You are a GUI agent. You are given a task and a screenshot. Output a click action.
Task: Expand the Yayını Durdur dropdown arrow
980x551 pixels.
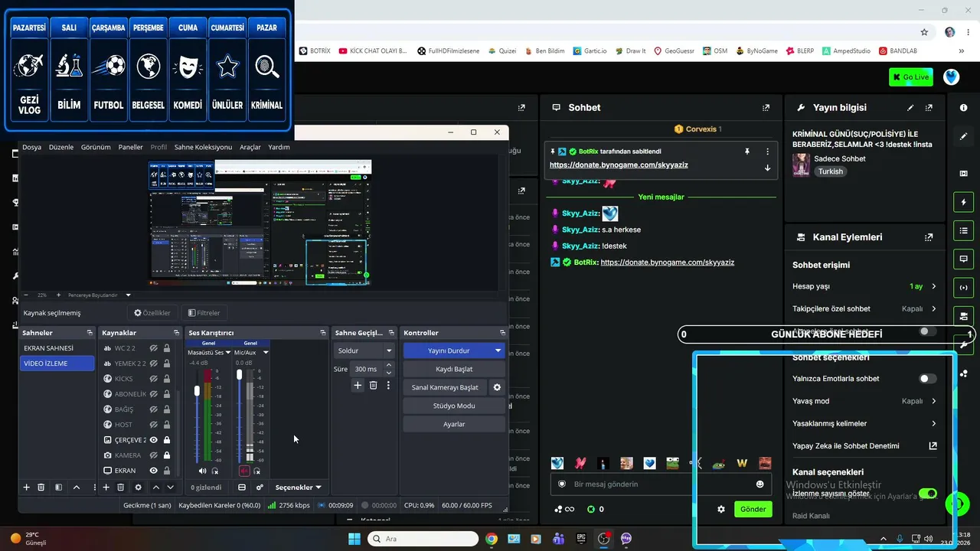click(x=498, y=350)
